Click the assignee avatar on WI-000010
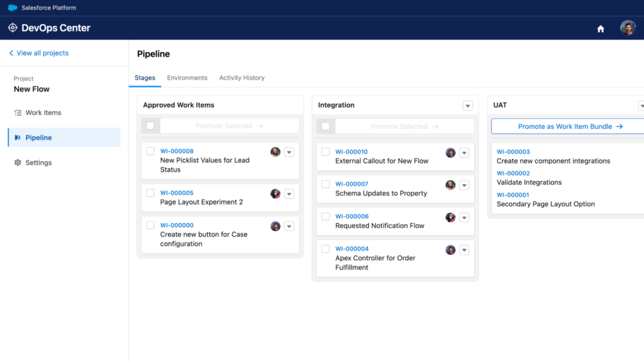The height and width of the screenshot is (362, 644). [x=450, y=153]
